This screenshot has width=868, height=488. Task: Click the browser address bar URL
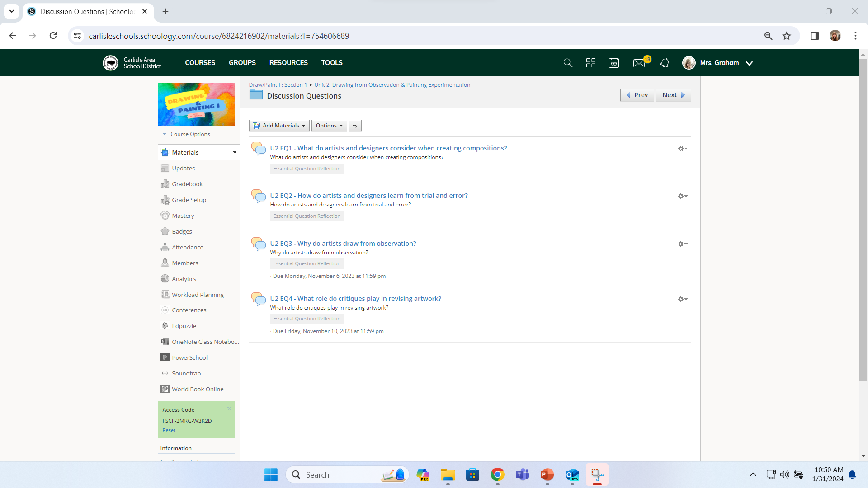pos(219,36)
